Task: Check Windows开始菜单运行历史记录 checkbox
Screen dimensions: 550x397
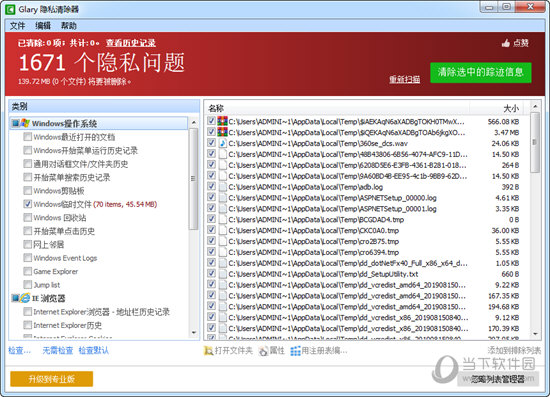Action: [x=27, y=150]
